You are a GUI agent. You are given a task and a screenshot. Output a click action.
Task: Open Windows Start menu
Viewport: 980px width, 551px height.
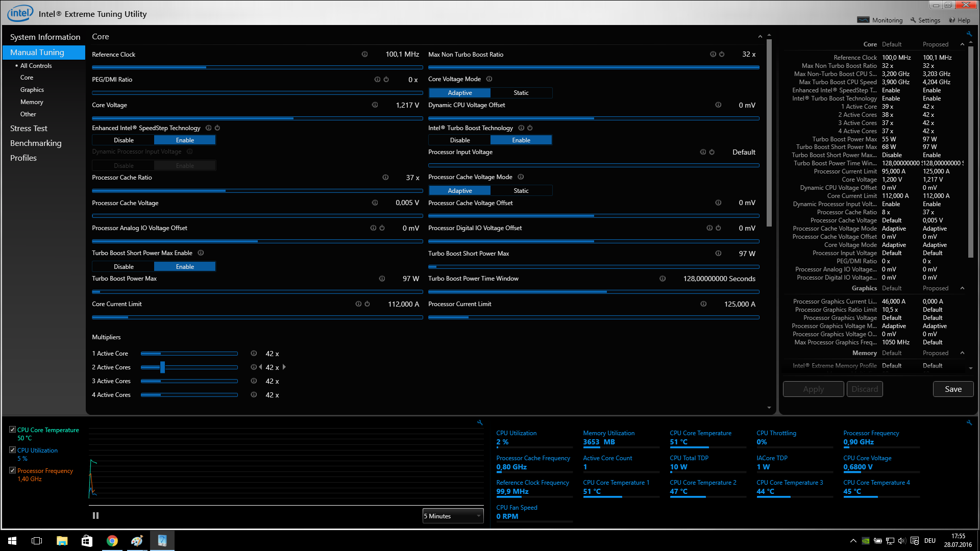point(12,541)
